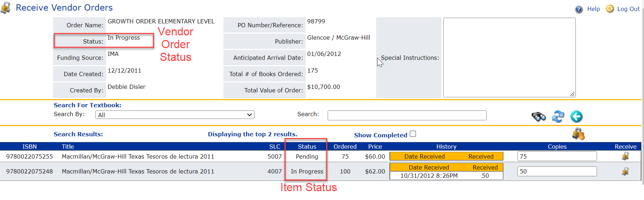Image resolution: width=644 pixels, height=200 pixels.
Task: Click the receive icon for ISBN 9780022075248
Action: (x=625, y=171)
